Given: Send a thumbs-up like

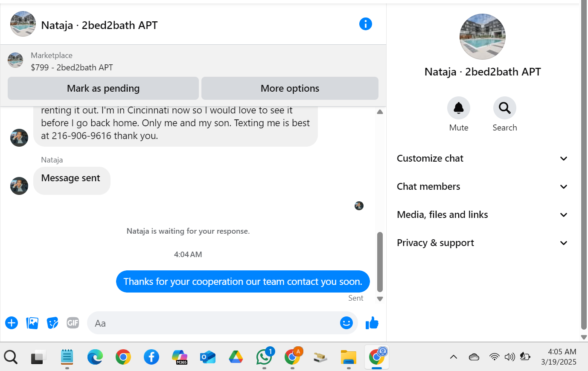Looking at the screenshot, I should (x=372, y=323).
